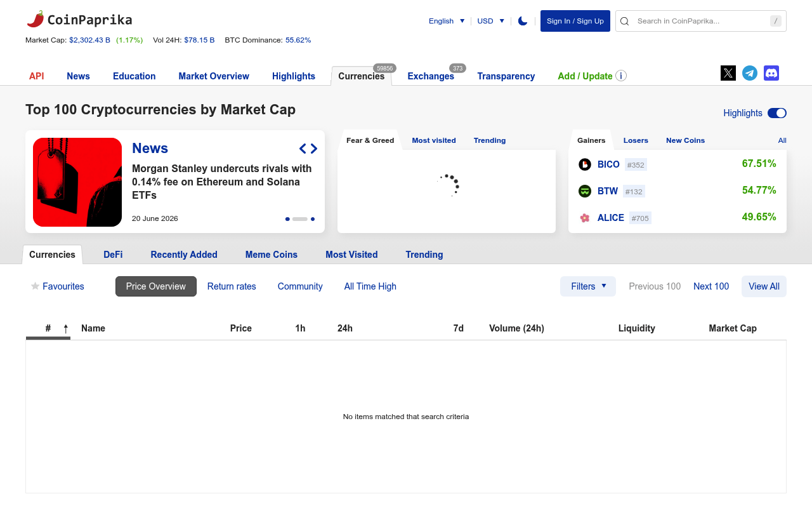
Task: Open the Transparency menu item
Action: 506,76
